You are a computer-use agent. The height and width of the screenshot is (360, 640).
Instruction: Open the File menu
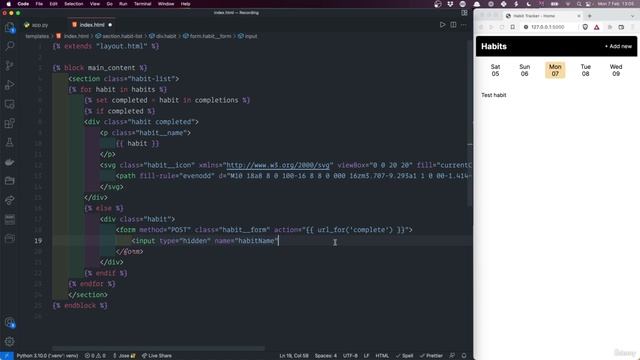point(39,4)
